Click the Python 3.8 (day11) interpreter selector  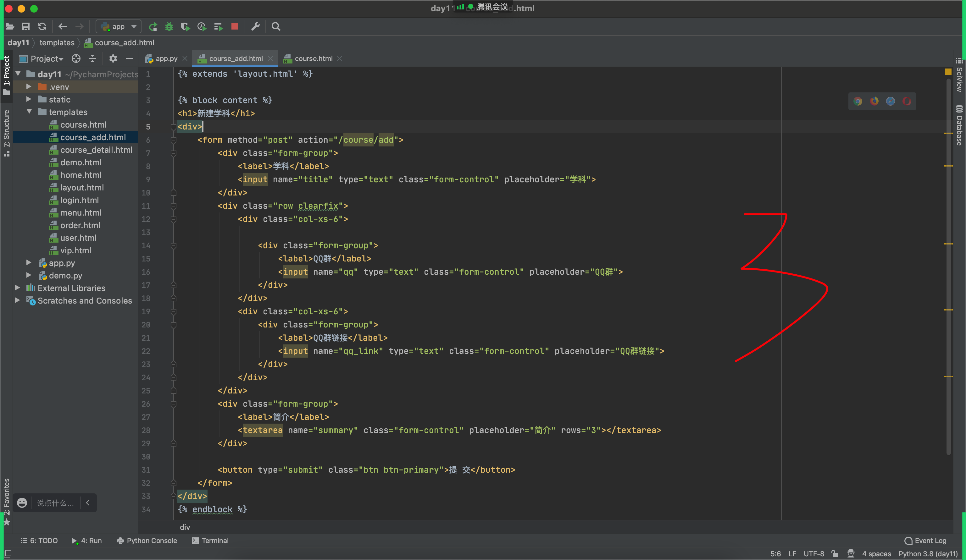pos(929,554)
